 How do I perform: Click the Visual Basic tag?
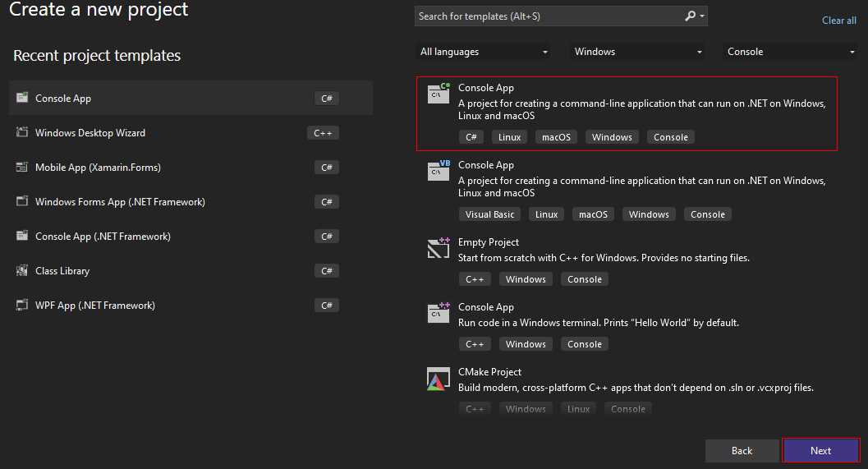(x=490, y=214)
